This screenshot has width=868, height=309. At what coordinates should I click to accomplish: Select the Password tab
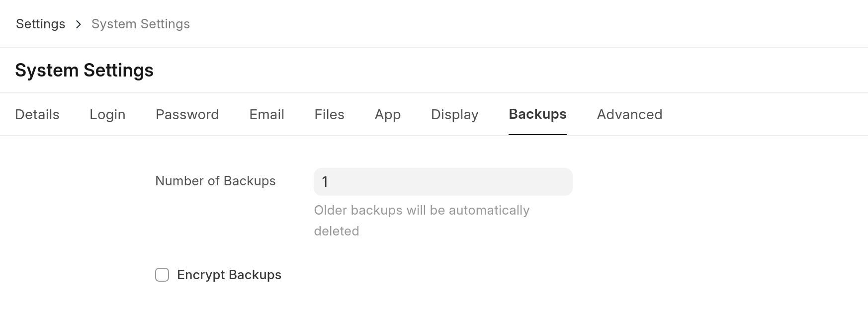click(x=187, y=114)
